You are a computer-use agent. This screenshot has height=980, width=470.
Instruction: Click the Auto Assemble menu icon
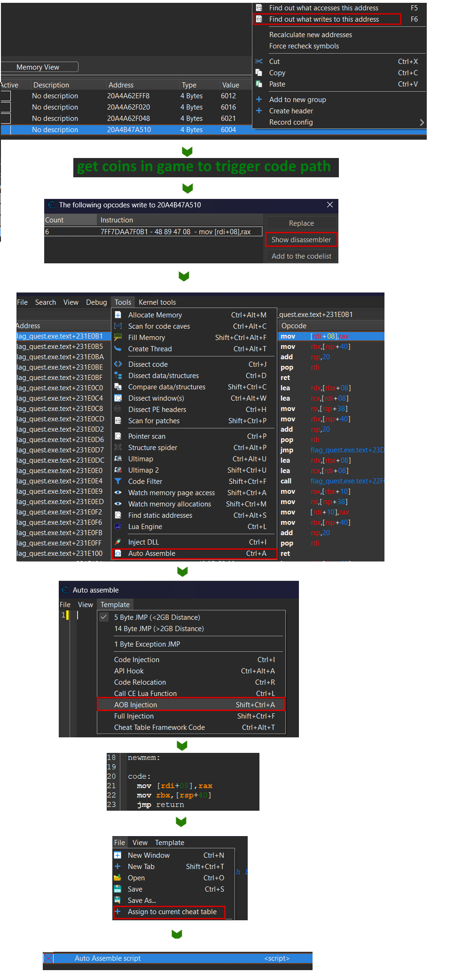click(x=118, y=553)
